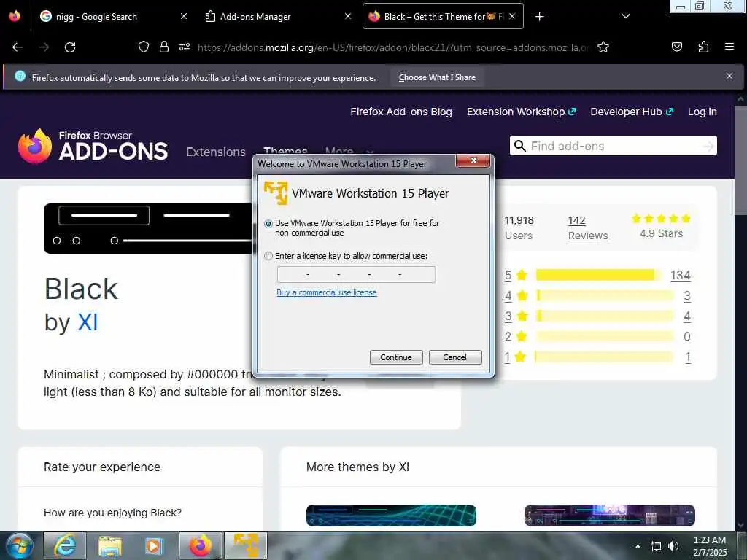Viewport: 747px width, 560px height.
Task: Click the Firefox View icon in tab bar
Action: pos(15,16)
